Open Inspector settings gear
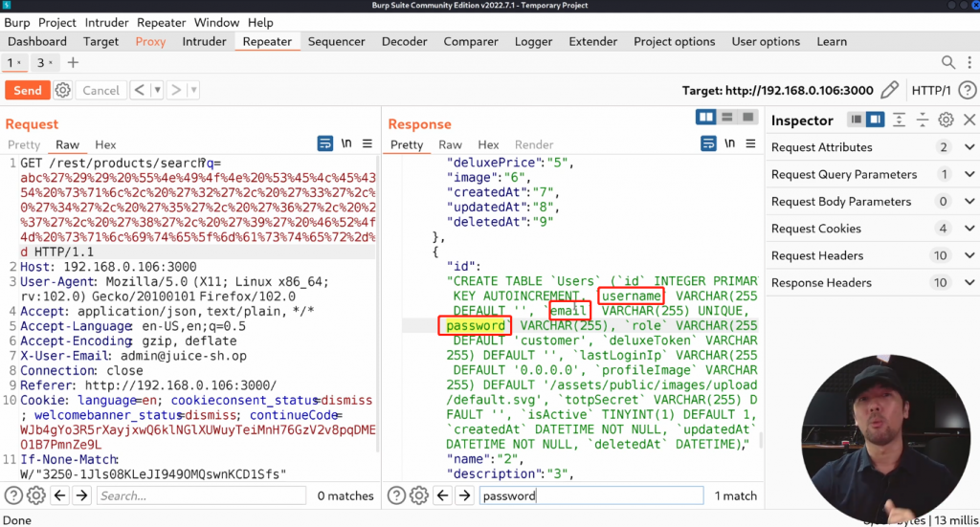This screenshot has width=980, height=527. pyautogui.click(x=946, y=120)
